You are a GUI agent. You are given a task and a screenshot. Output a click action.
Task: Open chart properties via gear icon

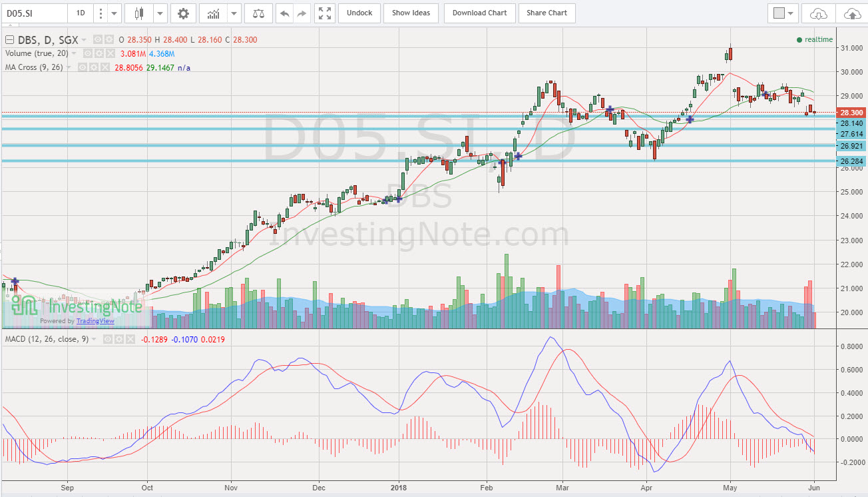pyautogui.click(x=183, y=13)
